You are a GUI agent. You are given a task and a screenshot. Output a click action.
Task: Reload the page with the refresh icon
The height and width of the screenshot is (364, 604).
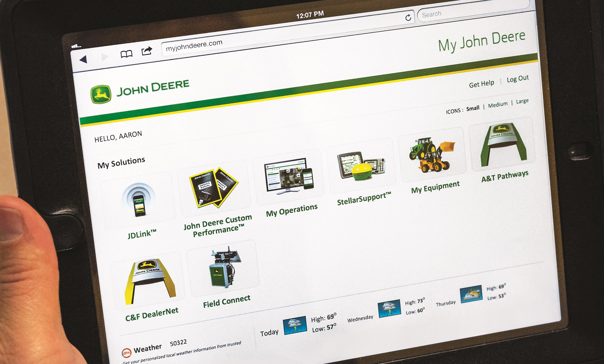tap(408, 18)
